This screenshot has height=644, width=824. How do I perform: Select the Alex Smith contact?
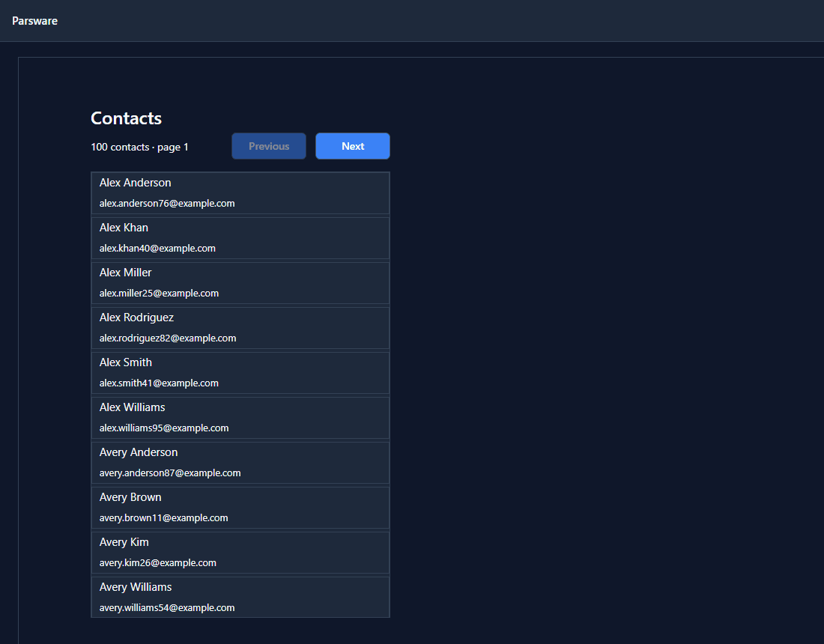pos(240,372)
